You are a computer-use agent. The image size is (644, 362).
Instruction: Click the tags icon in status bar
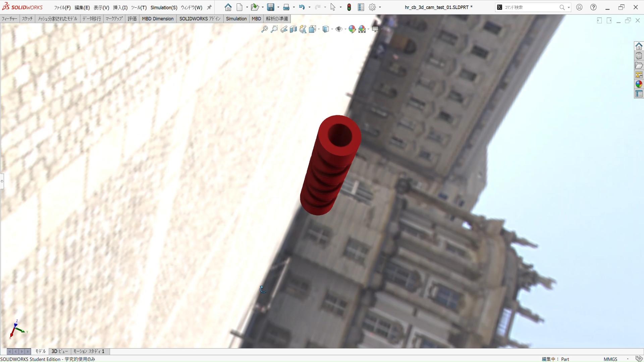(x=639, y=359)
